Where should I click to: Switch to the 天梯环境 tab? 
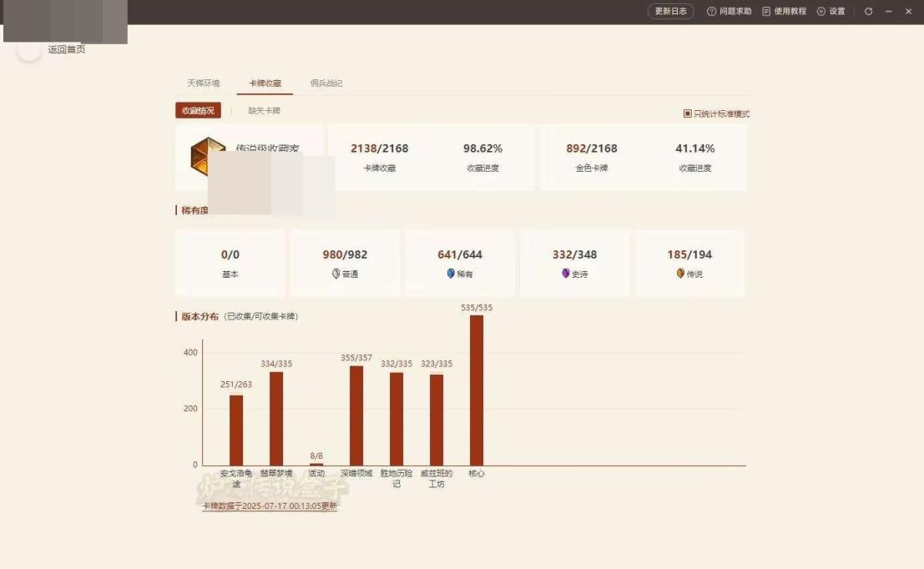click(x=204, y=83)
